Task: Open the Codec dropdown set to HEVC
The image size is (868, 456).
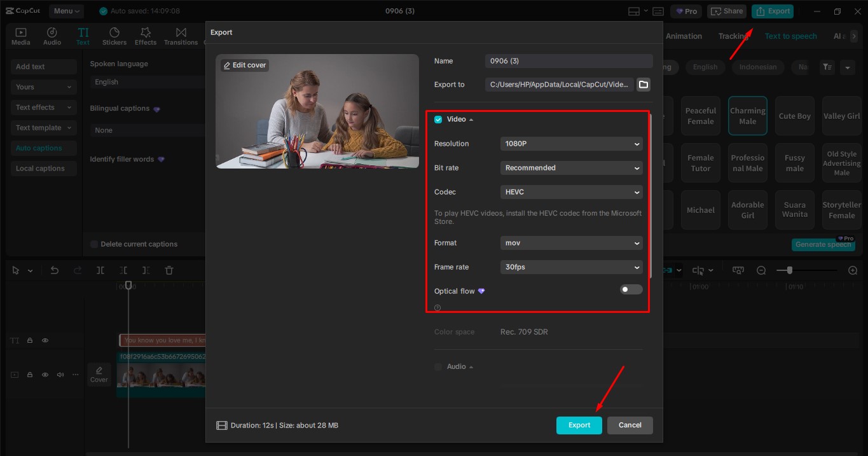Action: (x=570, y=191)
